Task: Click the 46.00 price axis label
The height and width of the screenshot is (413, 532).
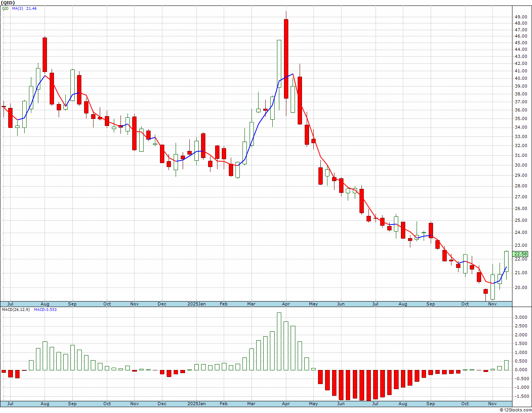Action: [x=521, y=36]
